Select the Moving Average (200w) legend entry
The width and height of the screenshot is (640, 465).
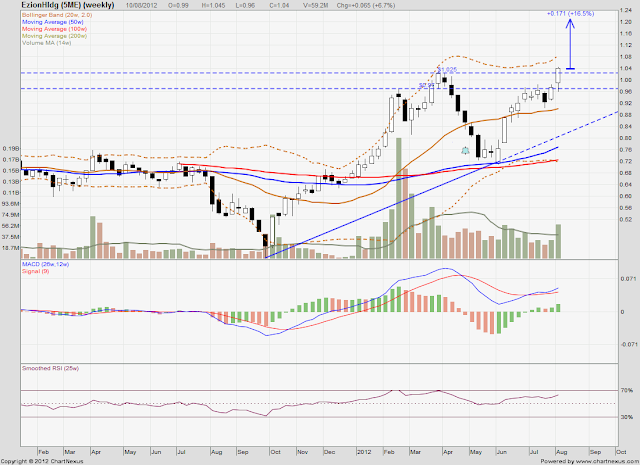coord(54,36)
